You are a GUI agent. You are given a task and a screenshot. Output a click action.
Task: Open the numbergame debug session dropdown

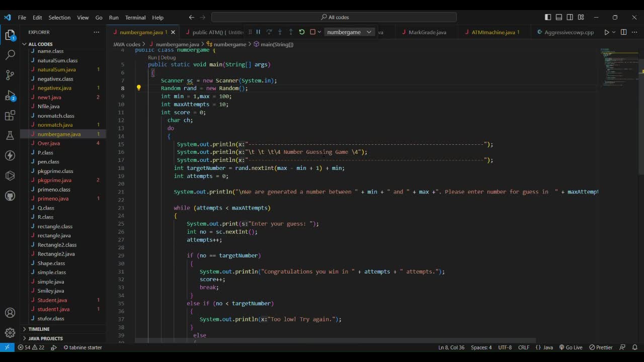pyautogui.click(x=349, y=32)
